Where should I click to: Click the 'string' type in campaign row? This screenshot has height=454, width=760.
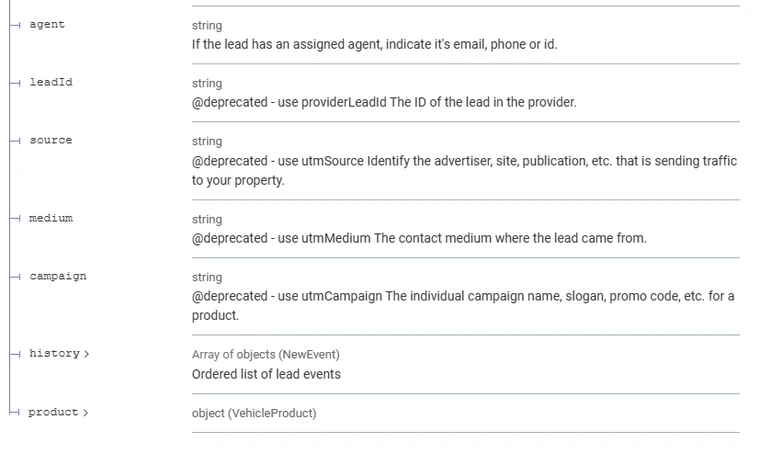[207, 278]
